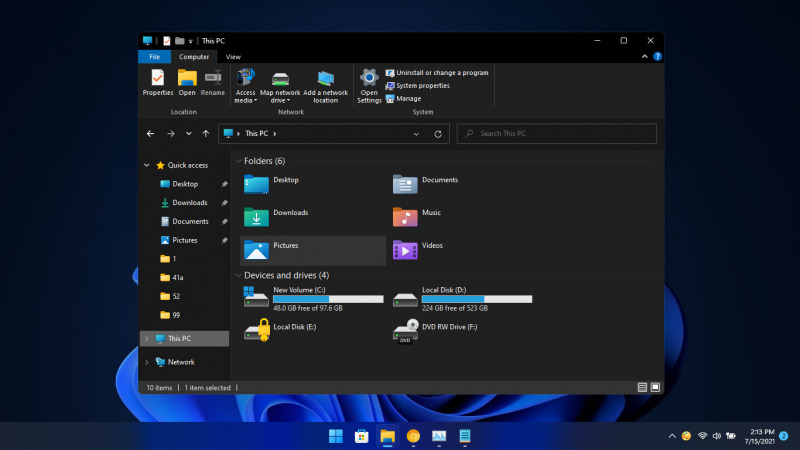This screenshot has width=800, height=450.
Task: Open the Windows Start button
Action: 336,436
